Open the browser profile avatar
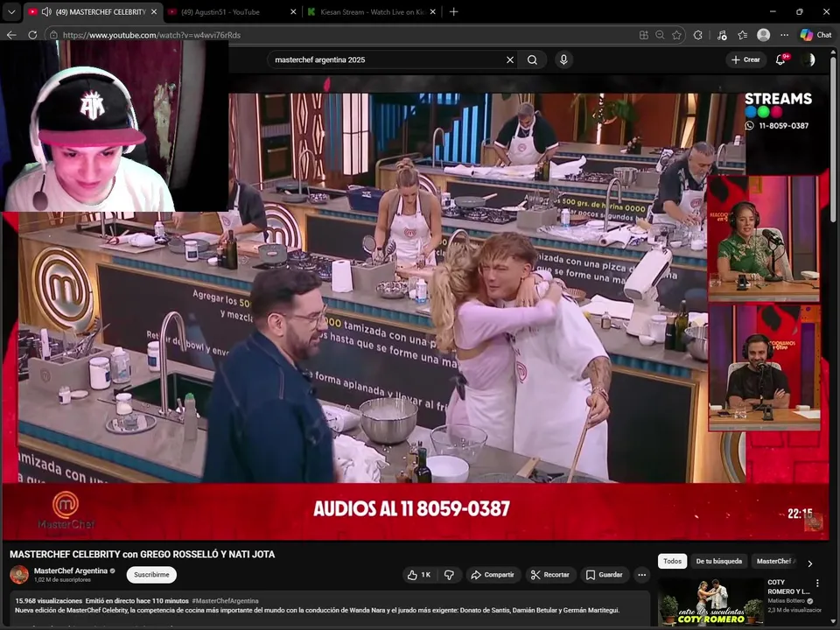The width and height of the screenshot is (840, 630). coord(763,35)
